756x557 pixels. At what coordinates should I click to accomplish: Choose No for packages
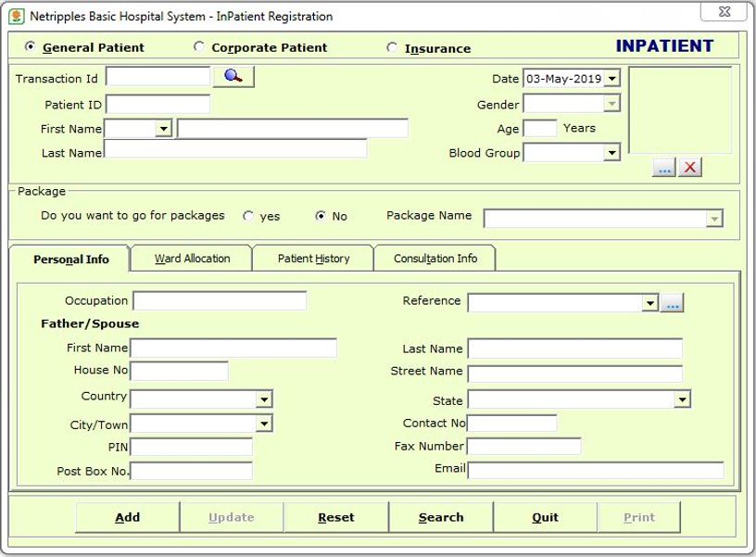point(321,216)
